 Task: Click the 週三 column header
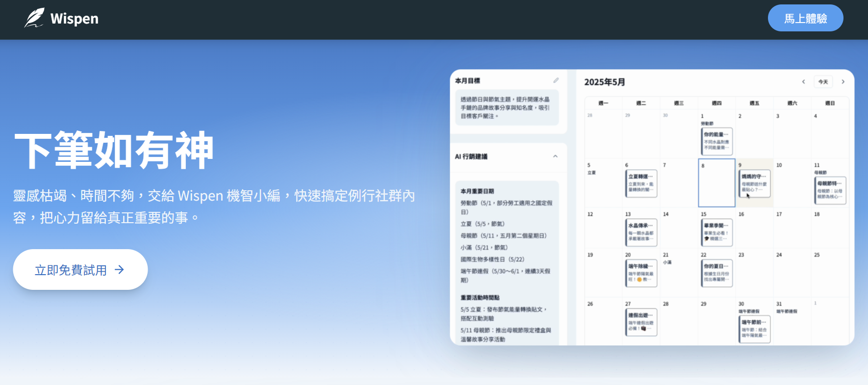coord(679,103)
